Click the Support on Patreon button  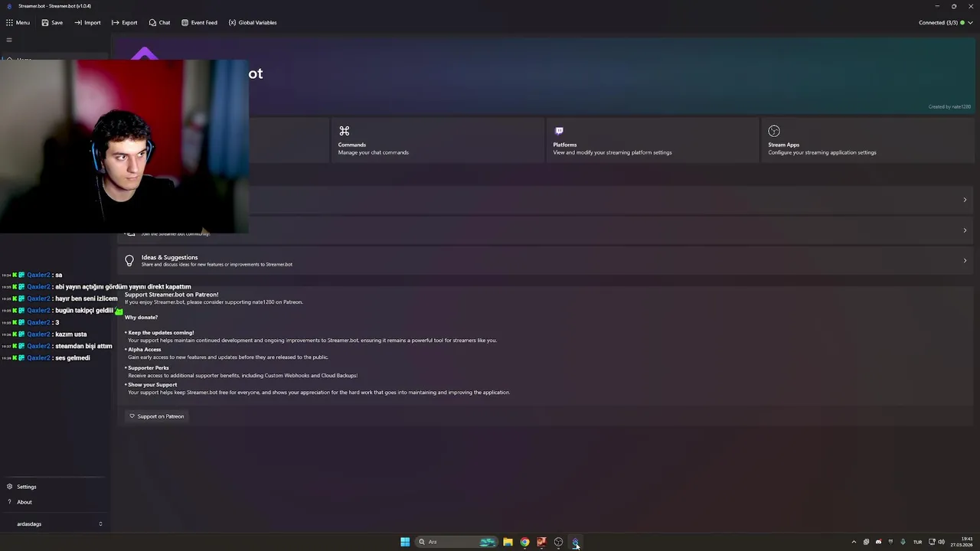[156, 416]
